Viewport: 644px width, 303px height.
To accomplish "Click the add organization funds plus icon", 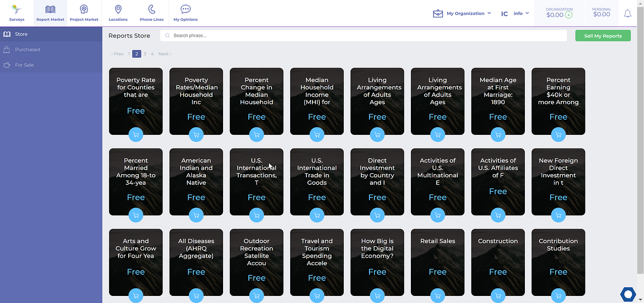I will tap(569, 15).
